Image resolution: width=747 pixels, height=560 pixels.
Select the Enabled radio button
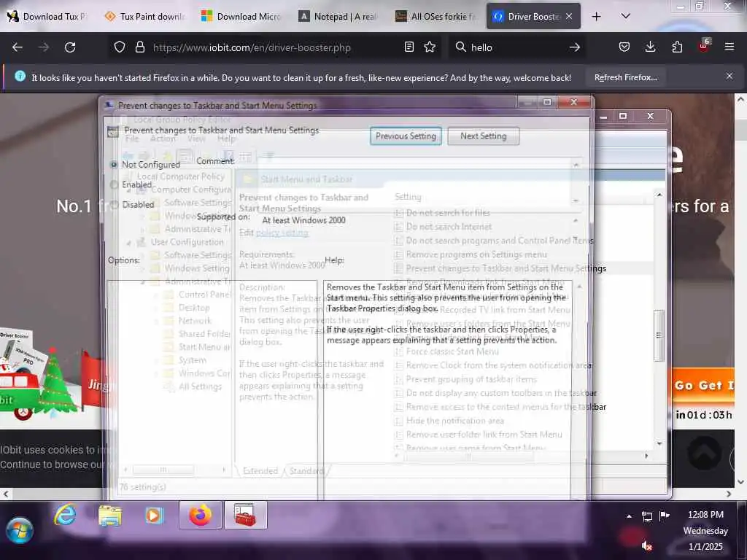click(x=114, y=184)
